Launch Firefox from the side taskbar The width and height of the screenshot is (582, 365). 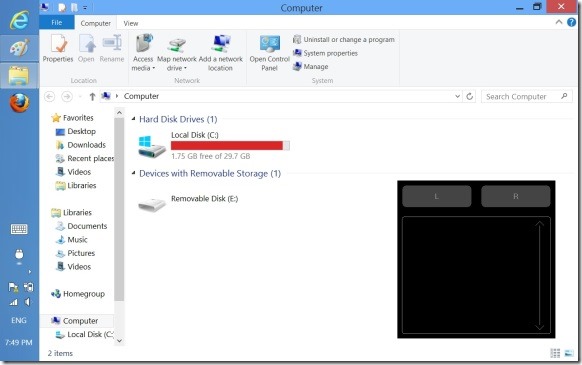tap(19, 103)
